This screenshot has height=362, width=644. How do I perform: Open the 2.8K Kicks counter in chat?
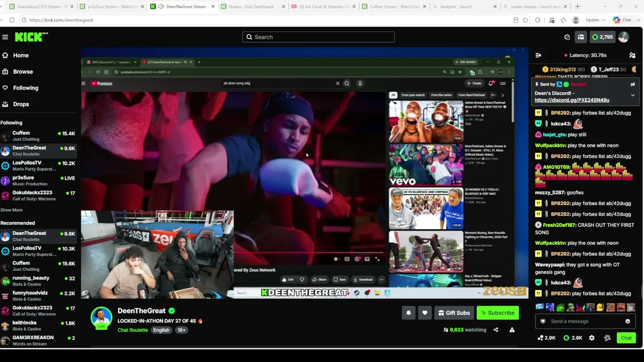(573, 338)
